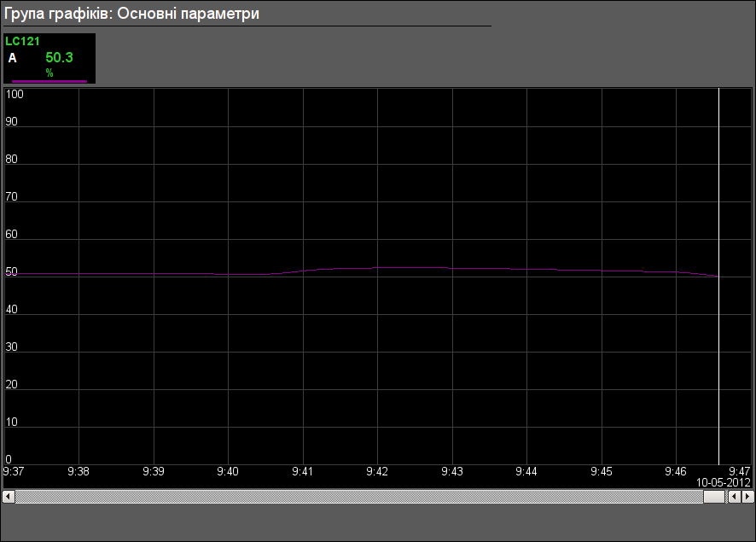Click the white vertical time cursor line

(x=718, y=276)
